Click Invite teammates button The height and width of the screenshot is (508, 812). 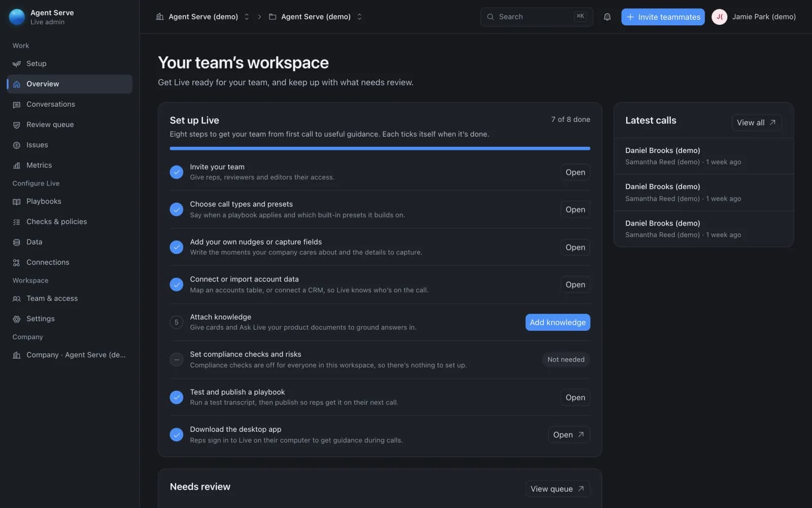coord(663,17)
